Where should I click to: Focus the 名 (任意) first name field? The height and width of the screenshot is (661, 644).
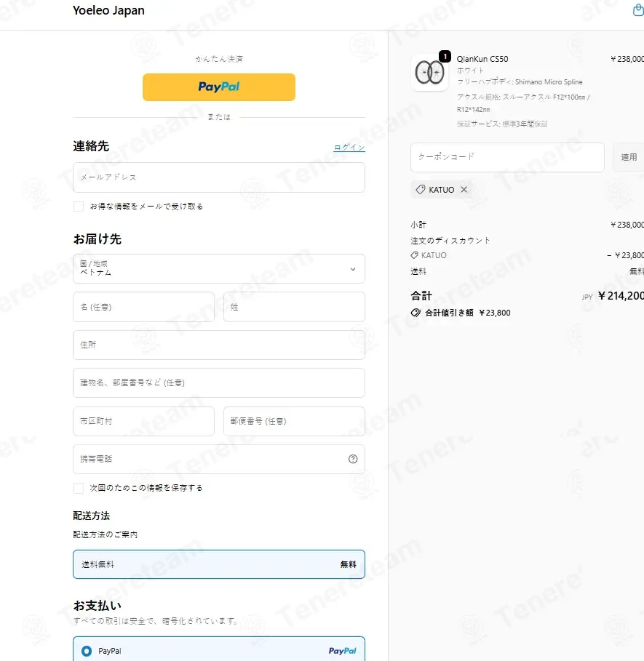point(143,307)
